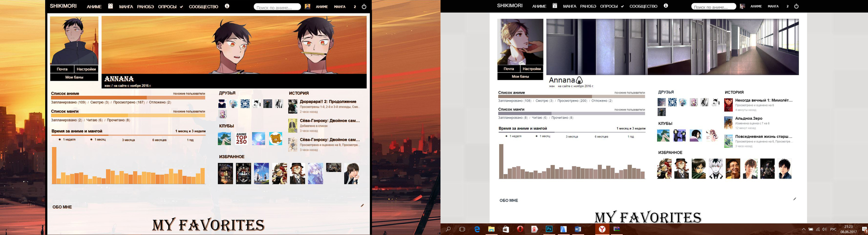Open СООБЩЕСТВО menu in the gray-themed header

click(643, 6)
